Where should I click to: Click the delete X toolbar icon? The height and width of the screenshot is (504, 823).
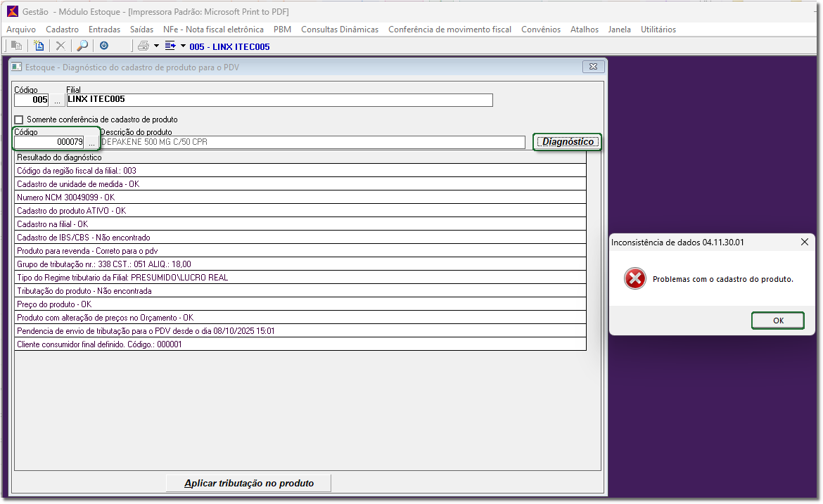pyautogui.click(x=60, y=46)
